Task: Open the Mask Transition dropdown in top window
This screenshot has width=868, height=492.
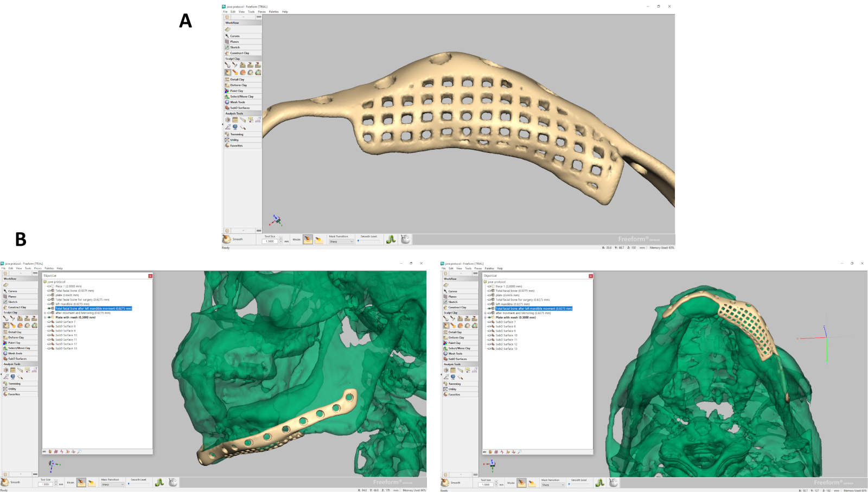Action: [341, 241]
